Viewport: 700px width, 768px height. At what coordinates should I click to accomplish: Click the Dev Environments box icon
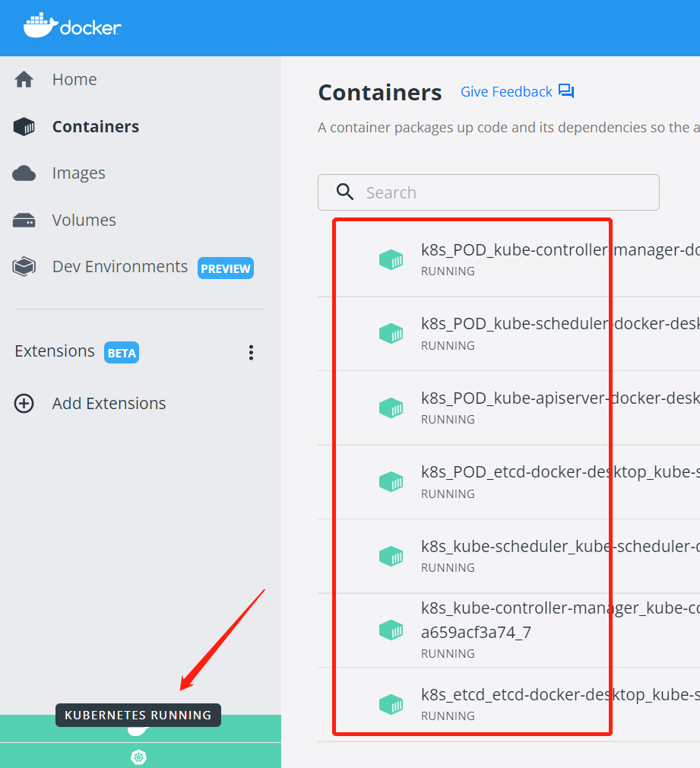[x=24, y=267]
